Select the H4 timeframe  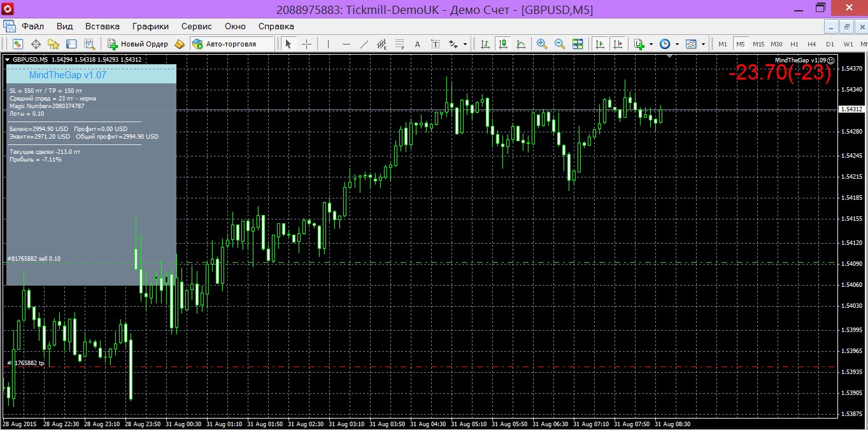coord(811,44)
